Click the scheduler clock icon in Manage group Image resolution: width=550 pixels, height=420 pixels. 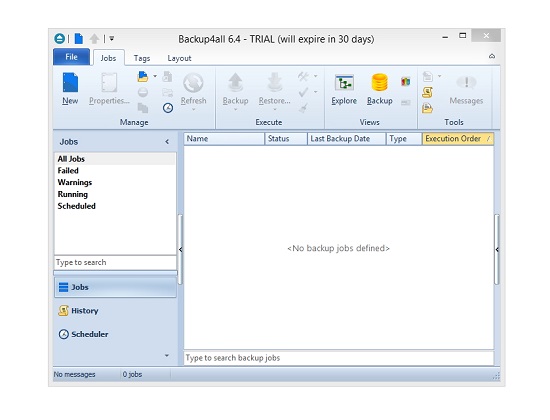[x=168, y=108]
